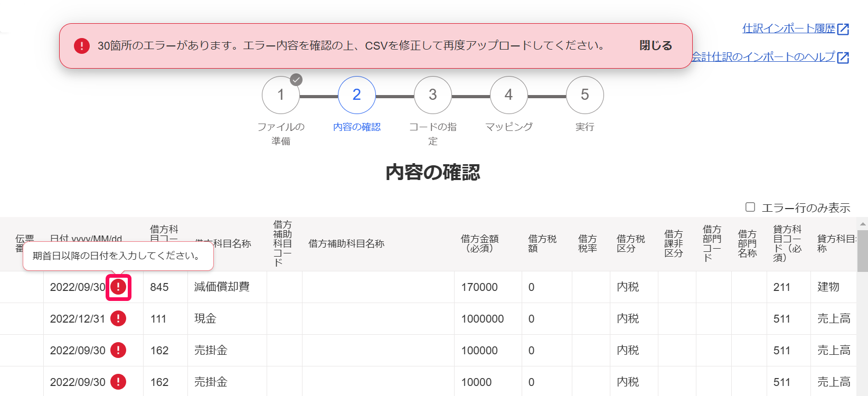Close the error banner with 閉じる
This screenshot has height=396, width=868.
[x=656, y=45]
